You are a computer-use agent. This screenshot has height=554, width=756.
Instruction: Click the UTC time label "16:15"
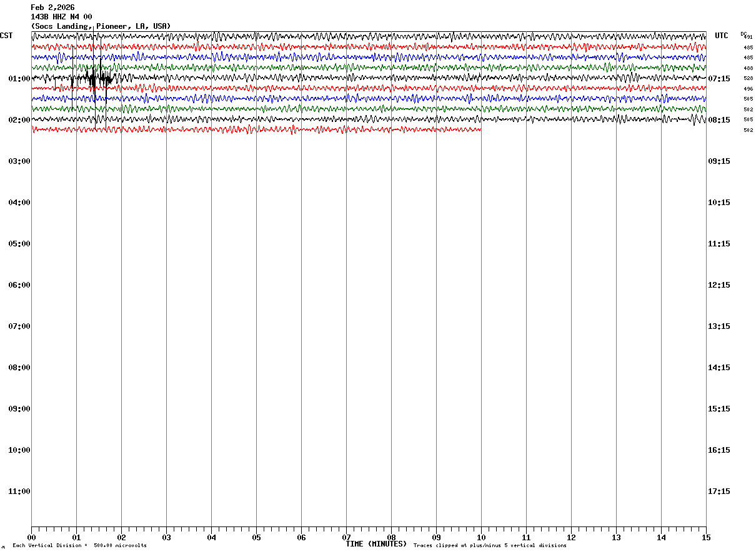click(719, 450)
